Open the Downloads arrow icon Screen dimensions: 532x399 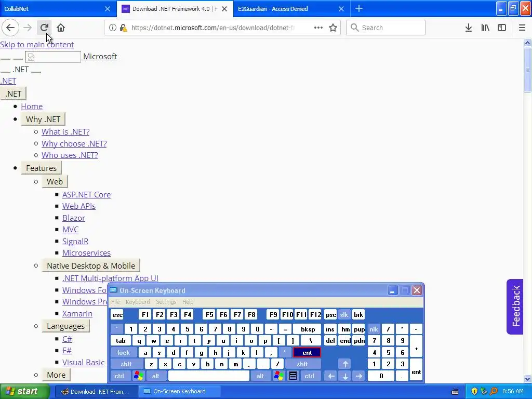pos(469,28)
